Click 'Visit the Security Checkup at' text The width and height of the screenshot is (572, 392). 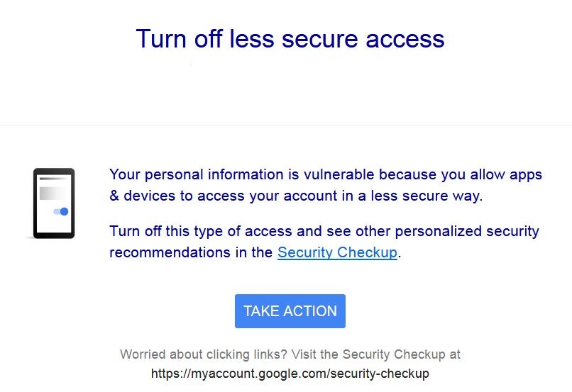(x=375, y=354)
